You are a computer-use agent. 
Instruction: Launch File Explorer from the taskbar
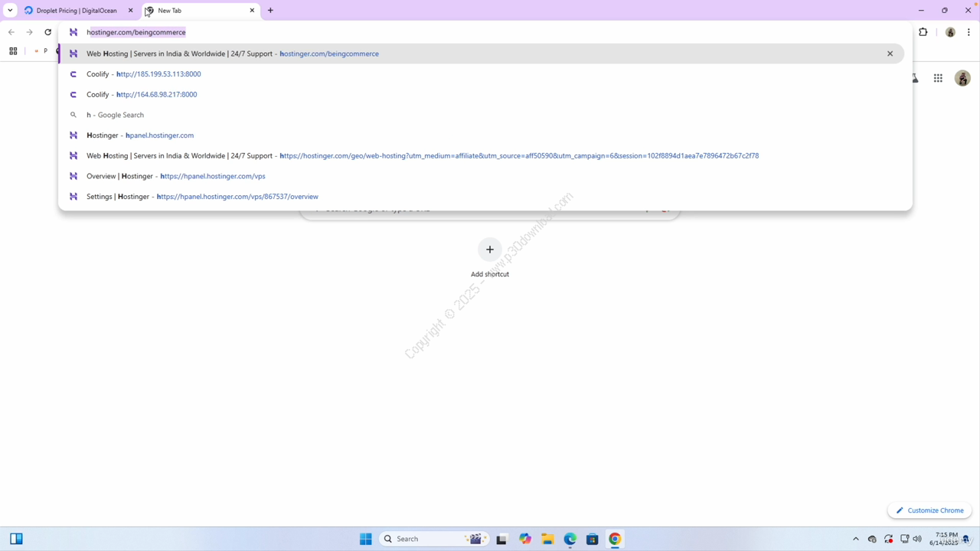pyautogui.click(x=547, y=539)
